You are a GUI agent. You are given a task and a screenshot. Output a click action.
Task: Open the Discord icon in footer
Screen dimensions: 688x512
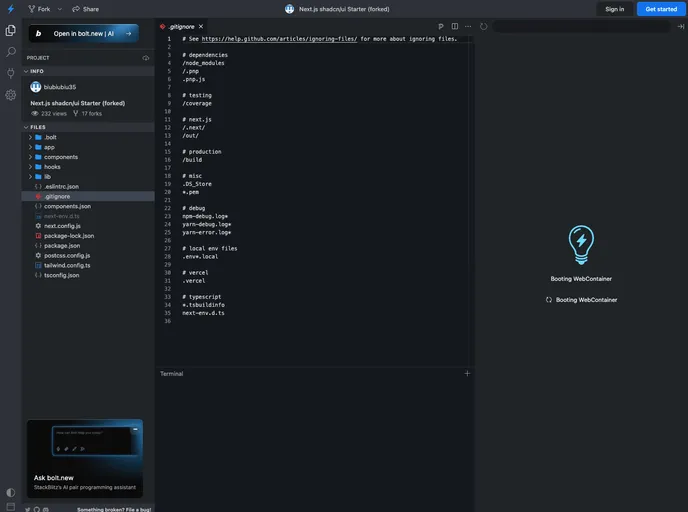coord(46,509)
